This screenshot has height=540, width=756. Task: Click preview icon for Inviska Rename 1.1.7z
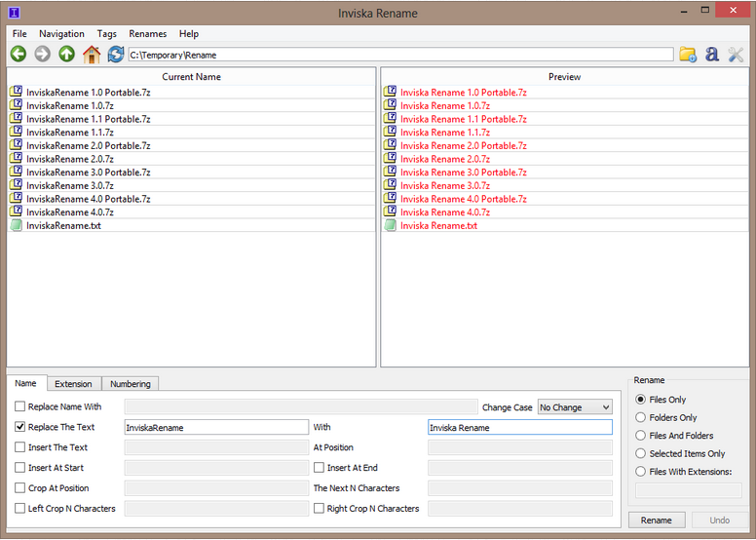390,132
